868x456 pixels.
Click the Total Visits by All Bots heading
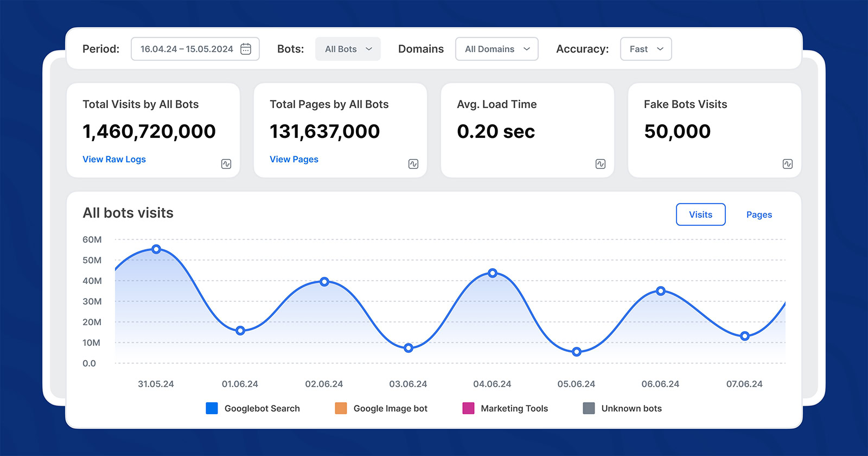pyautogui.click(x=141, y=104)
